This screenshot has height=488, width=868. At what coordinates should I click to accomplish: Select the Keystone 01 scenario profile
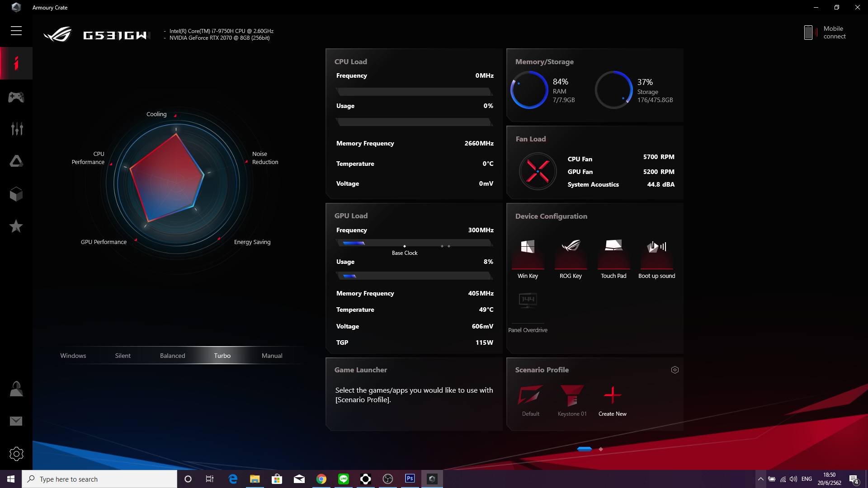pos(572,400)
